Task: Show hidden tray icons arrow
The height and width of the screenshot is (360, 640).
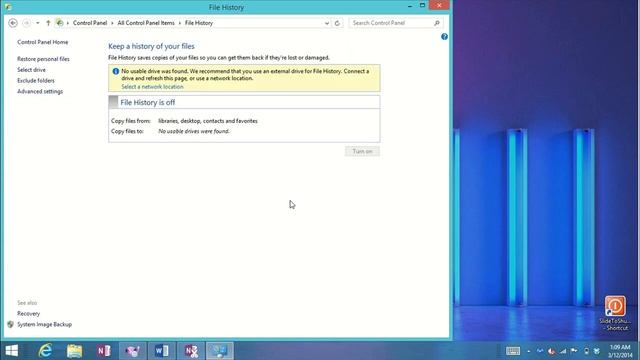Action: point(529,351)
